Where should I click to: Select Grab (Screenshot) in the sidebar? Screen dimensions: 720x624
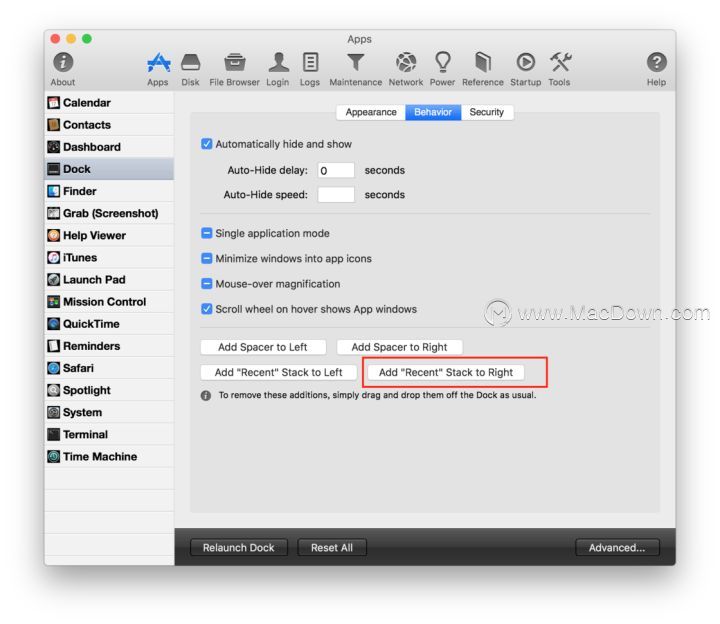click(109, 213)
